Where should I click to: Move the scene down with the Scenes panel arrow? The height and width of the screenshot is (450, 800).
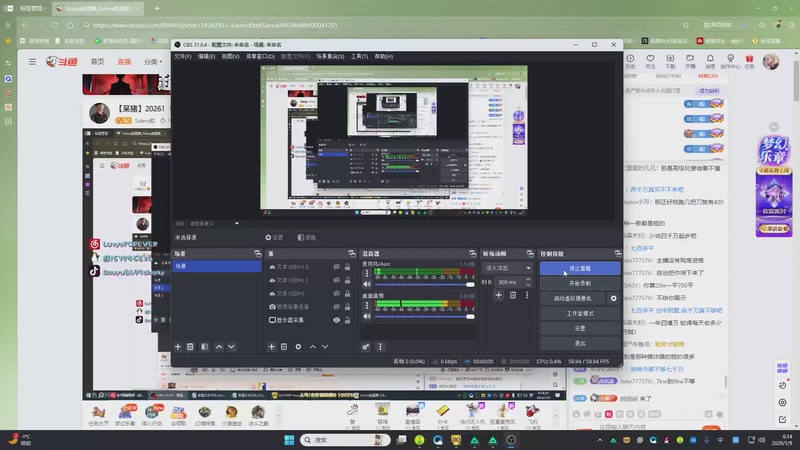pyautogui.click(x=231, y=347)
